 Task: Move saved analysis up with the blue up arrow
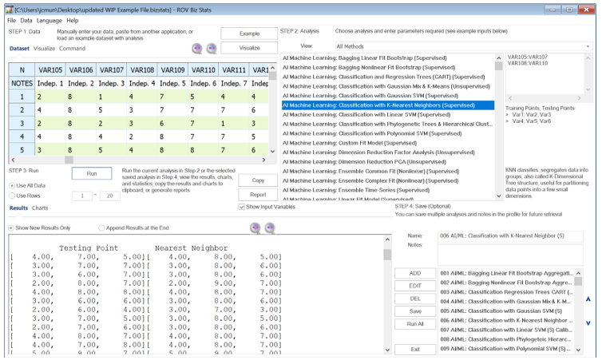point(588,299)
